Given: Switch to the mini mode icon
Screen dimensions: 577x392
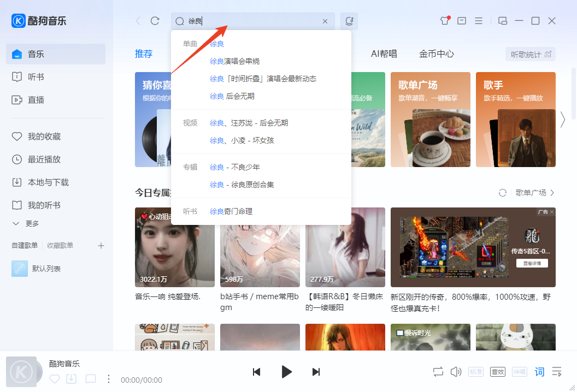Looking at the screenshot, I should pos(502,21).
